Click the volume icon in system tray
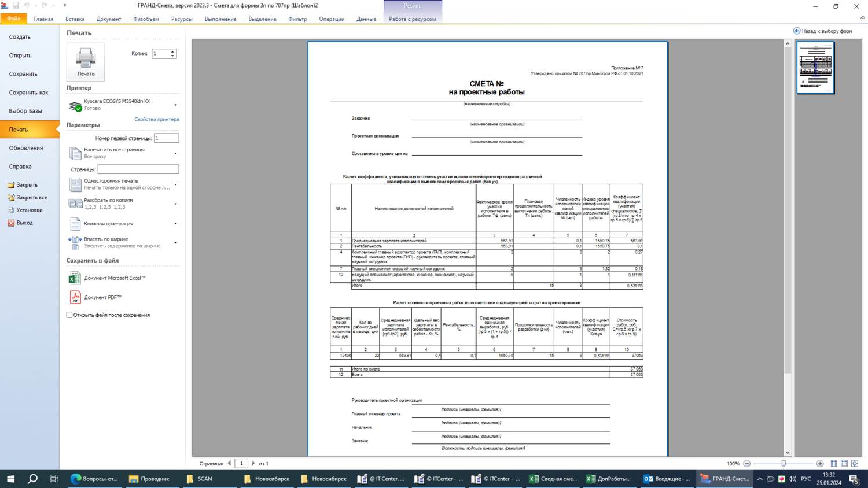 [x=792, y=479]
